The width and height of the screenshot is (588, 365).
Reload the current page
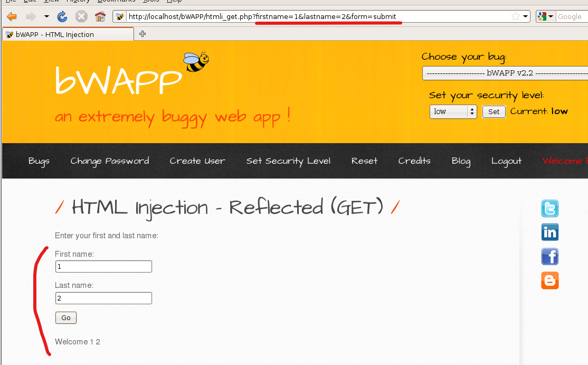pyautogui.click(x=62, y=16)
